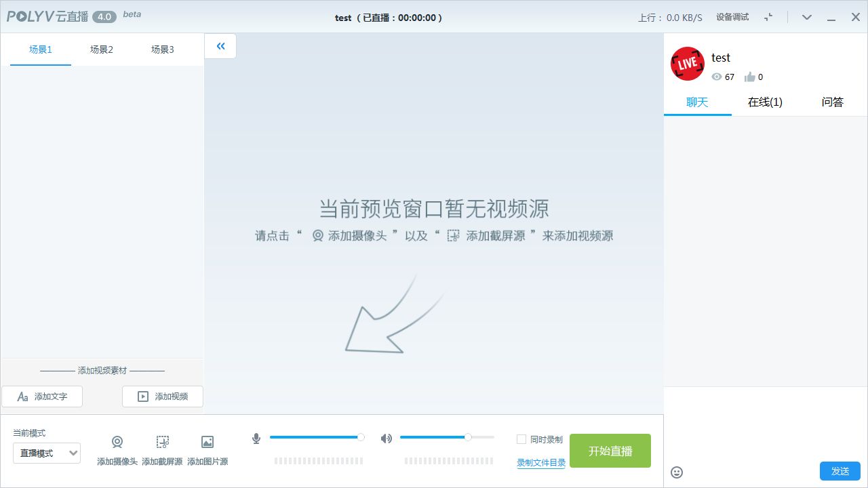868x488 pixels.
Task: Click the 添加视频 button
Action: pos(163,396)
